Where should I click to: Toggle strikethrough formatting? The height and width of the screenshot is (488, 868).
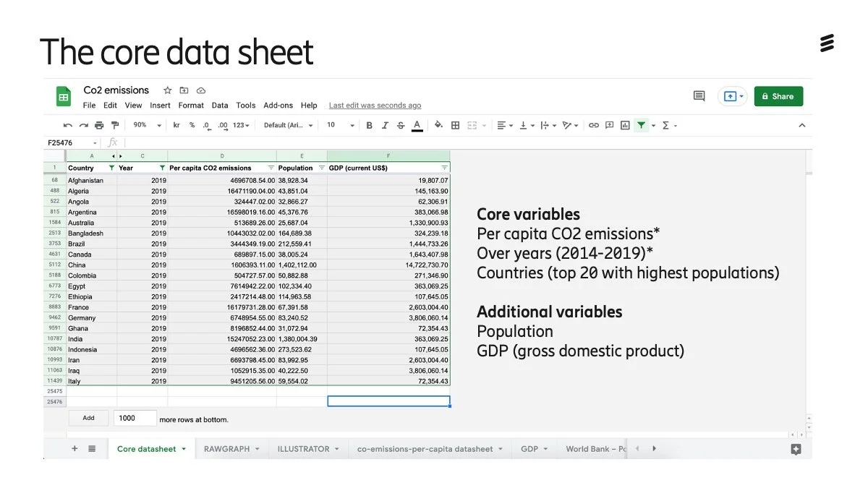point(401,125)
